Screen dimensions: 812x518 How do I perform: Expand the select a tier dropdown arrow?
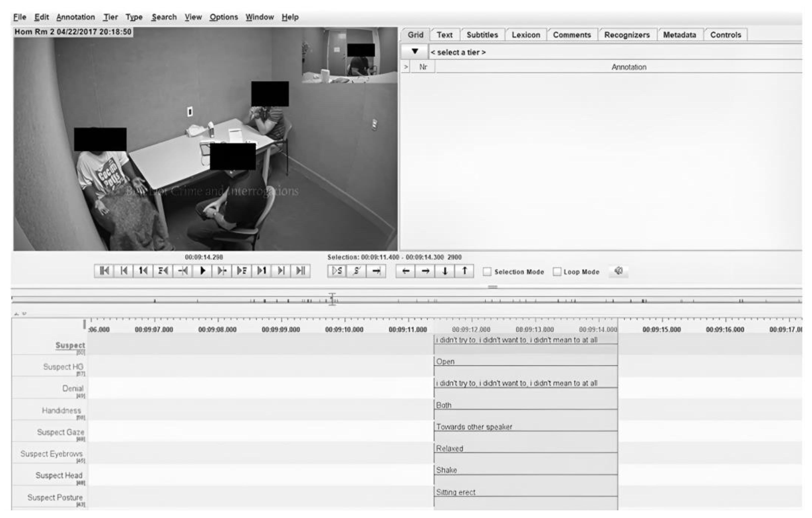(x=415, y=52)
